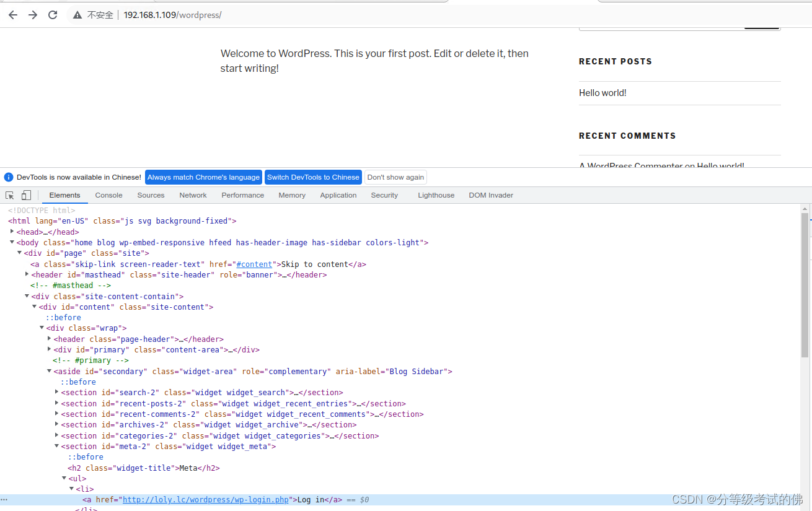Open the DOM Invader tab
Screen dimensions: 812x511
(491, 195)
